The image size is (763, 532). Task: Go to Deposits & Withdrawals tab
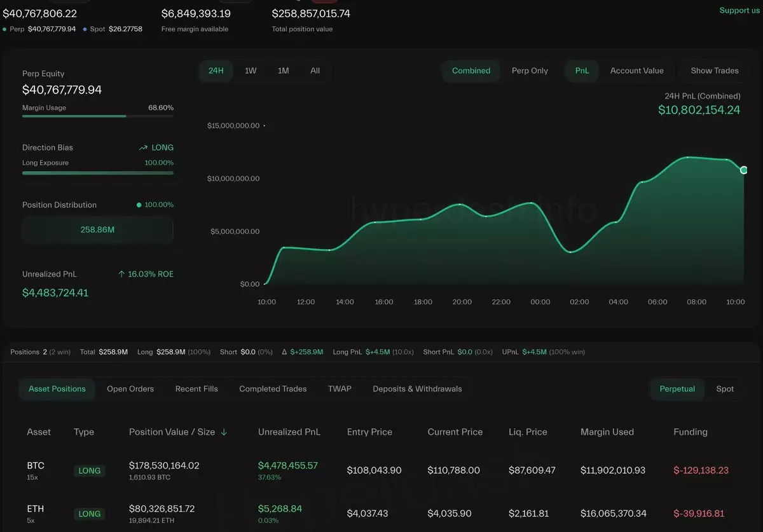tap(417, 389)
